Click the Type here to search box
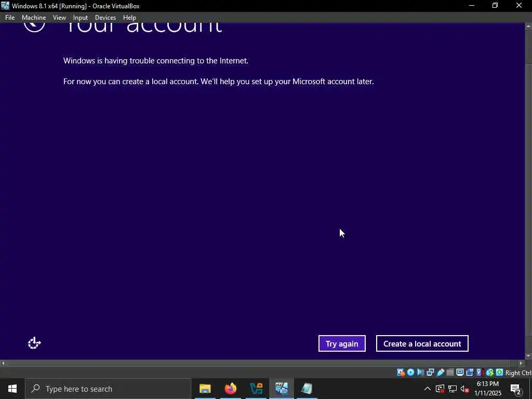This screenshot has height=399, width=532. pyautogui.click(x=108, y=389)
